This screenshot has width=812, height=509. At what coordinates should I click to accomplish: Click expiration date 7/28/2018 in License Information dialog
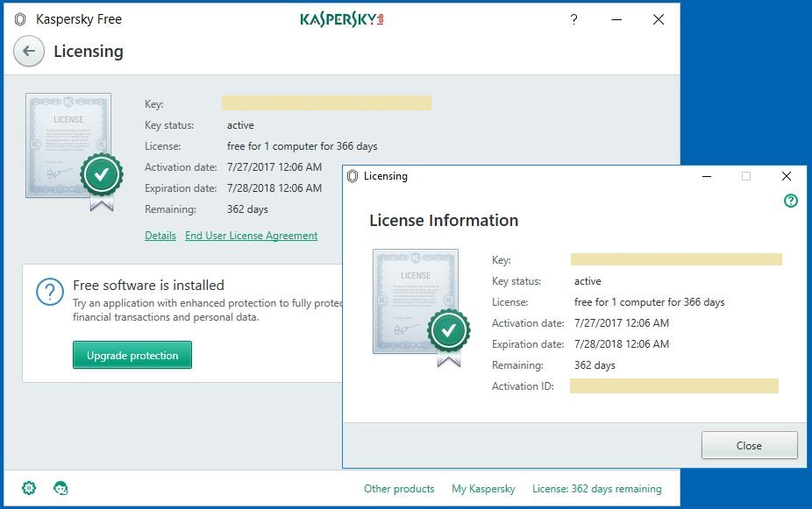[x=622, y=344]
